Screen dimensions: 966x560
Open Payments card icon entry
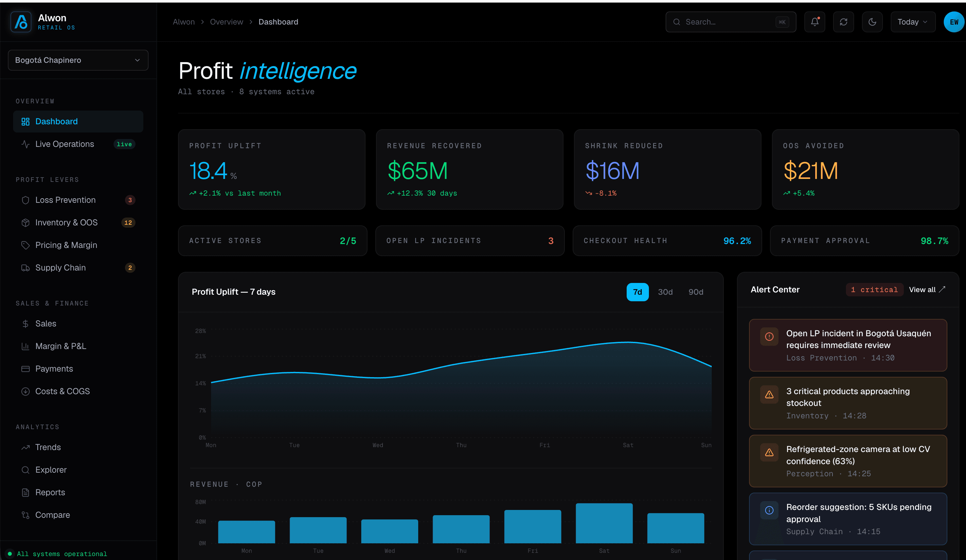tap(25, 369)
